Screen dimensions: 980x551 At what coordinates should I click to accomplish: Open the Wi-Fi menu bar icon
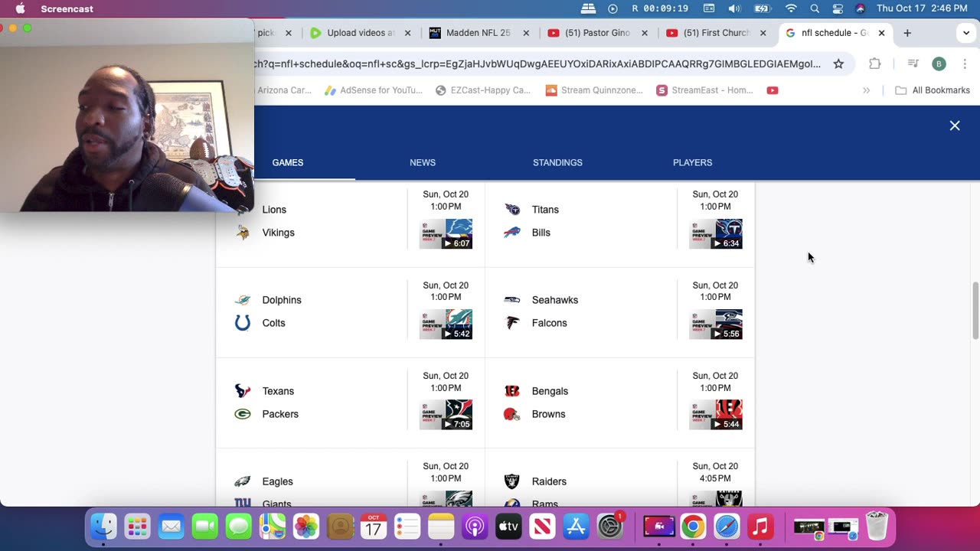click(x=791, y=8)
